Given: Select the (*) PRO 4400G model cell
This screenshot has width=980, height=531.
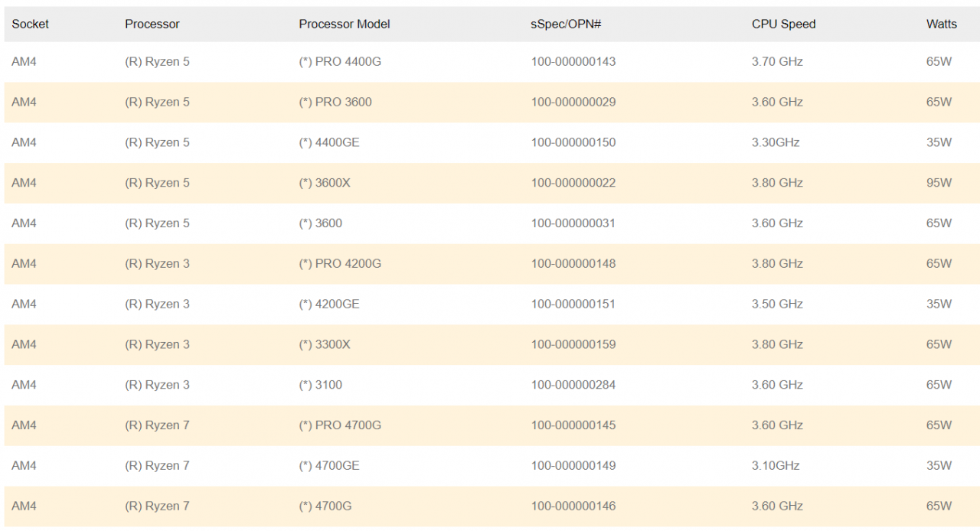Looking at the screenshot, I should click(x=340, y=62).
